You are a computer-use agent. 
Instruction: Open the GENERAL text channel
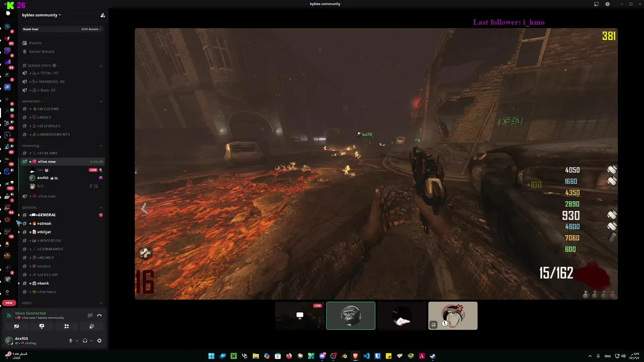[x=62, y=215]
